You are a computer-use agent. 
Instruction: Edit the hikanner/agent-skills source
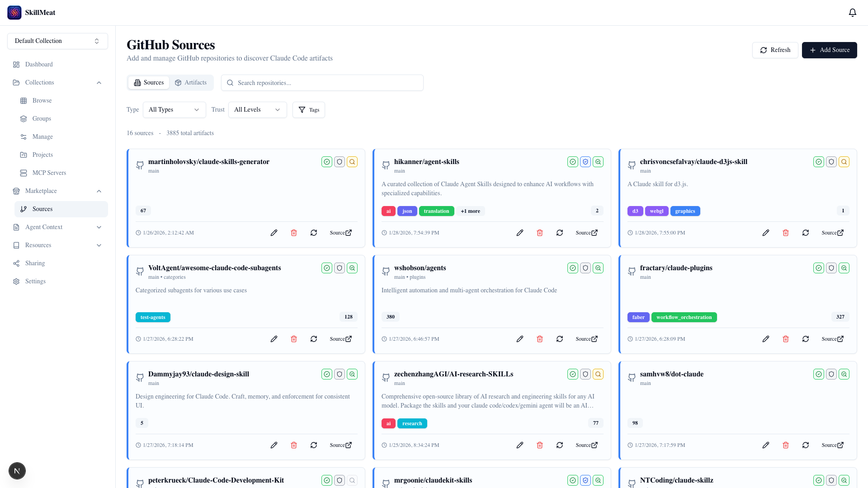pos(520,233)
